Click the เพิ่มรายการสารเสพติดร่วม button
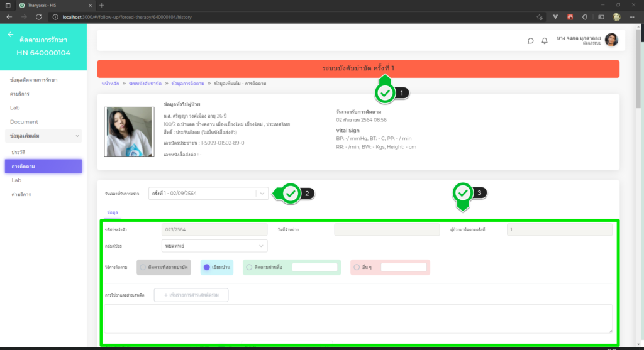The height and width of the screenshot is (350, 644). point(195,295)
